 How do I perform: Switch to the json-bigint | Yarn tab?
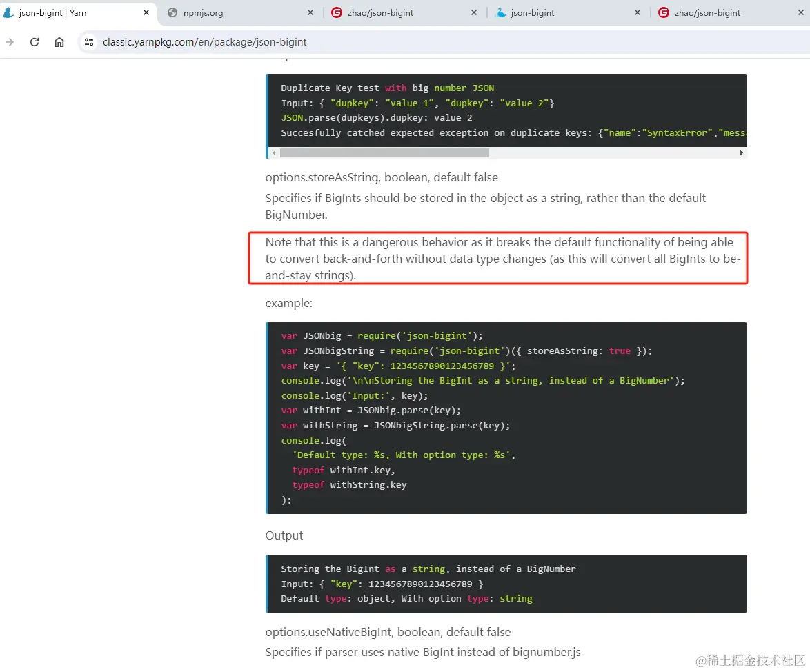coord(77,12)
